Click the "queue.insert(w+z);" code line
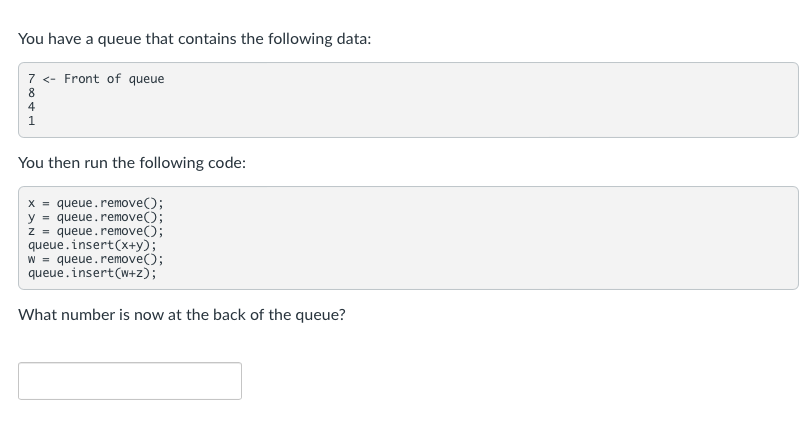Screen dimensions: 810x424 tap(92, 273)
